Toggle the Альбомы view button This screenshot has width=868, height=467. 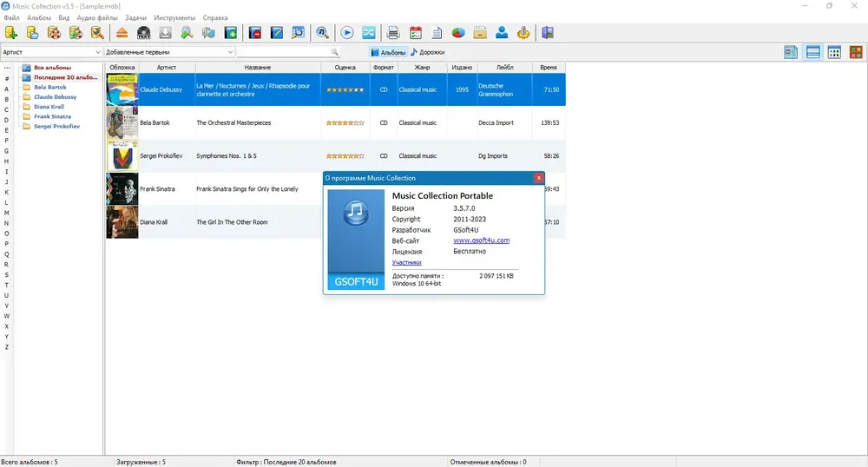[389, 52]
